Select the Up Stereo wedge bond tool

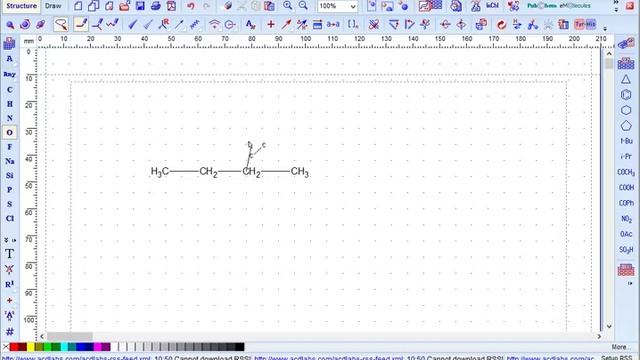coord(133,24)
